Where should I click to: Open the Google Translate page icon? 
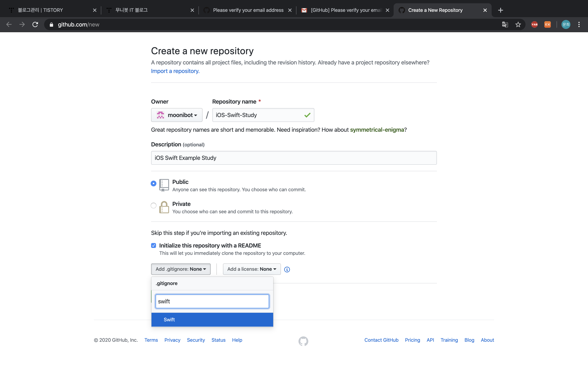pos(505,24)
